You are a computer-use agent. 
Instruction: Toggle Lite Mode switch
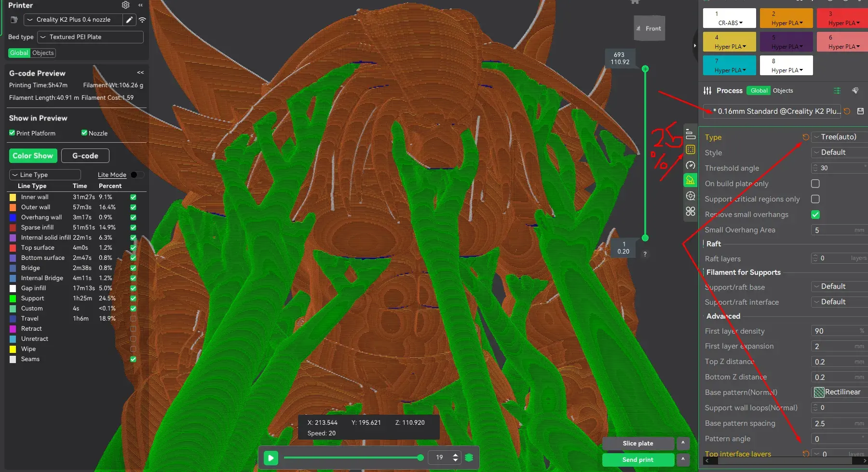click(x=136, y=175)
